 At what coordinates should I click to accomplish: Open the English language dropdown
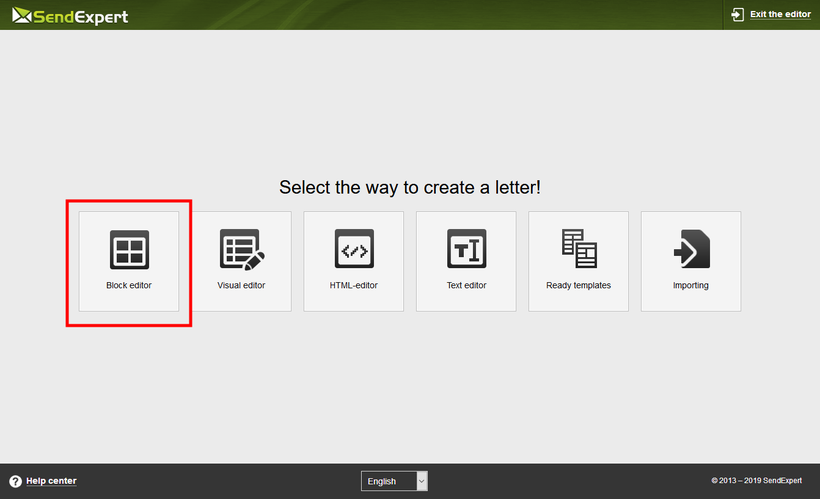(x=394, y=481)
